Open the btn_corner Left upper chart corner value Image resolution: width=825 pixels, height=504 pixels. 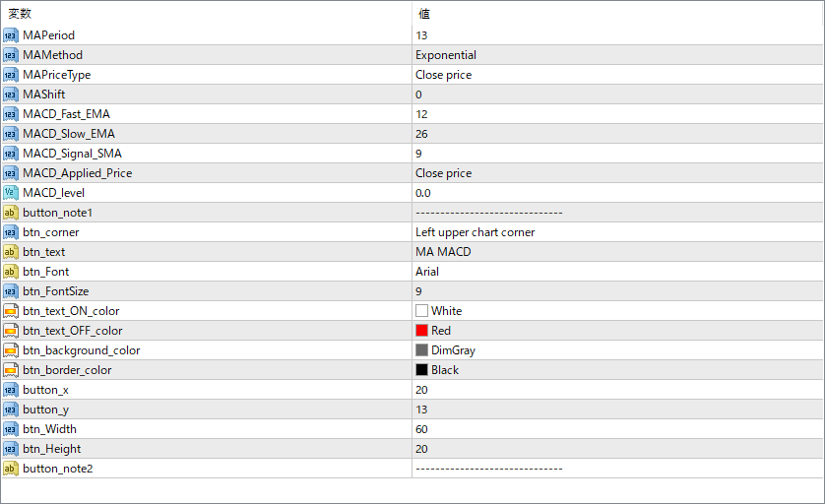(x=617, y=232)
